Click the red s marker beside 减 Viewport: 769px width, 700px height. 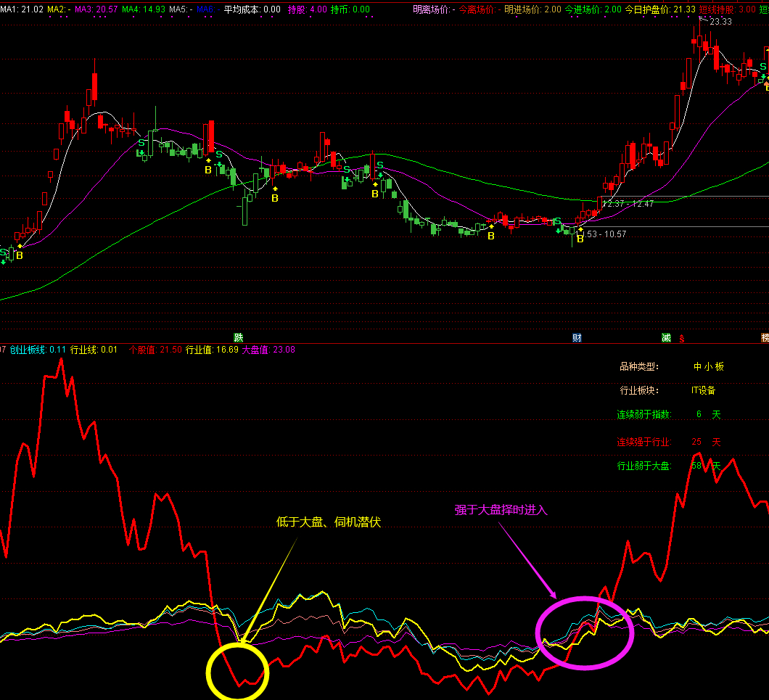[x=682, y=339]
